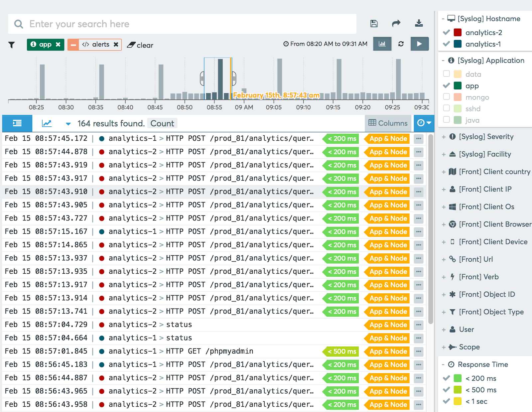Image resolution: width=532 pixels, height=412 pixels.
Task: Click App & Node tag on 08:57:04.664 row
Action: point(387,338)
